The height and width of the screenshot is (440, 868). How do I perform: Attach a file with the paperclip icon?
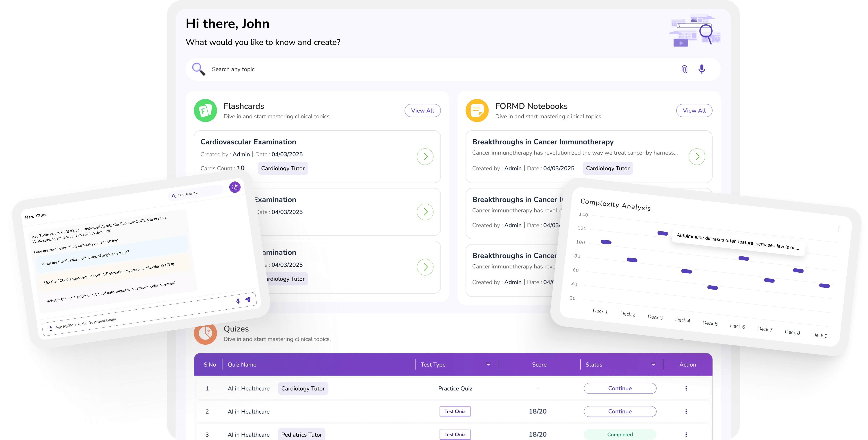point(684,69)
